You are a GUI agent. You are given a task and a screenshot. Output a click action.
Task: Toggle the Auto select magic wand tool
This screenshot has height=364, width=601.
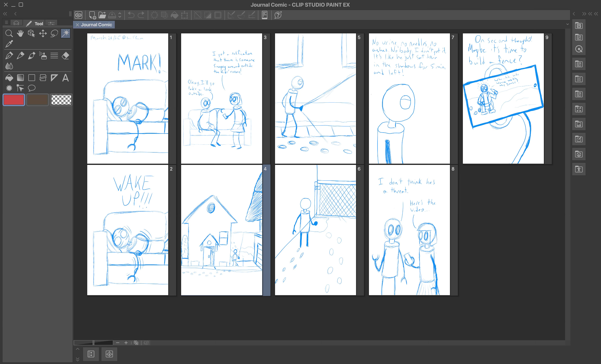click(x=65, y=33)
